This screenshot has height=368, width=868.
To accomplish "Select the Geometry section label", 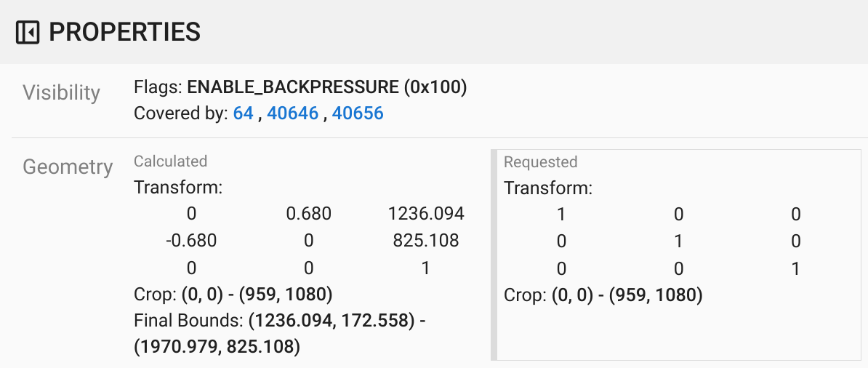I will [68, 167].
